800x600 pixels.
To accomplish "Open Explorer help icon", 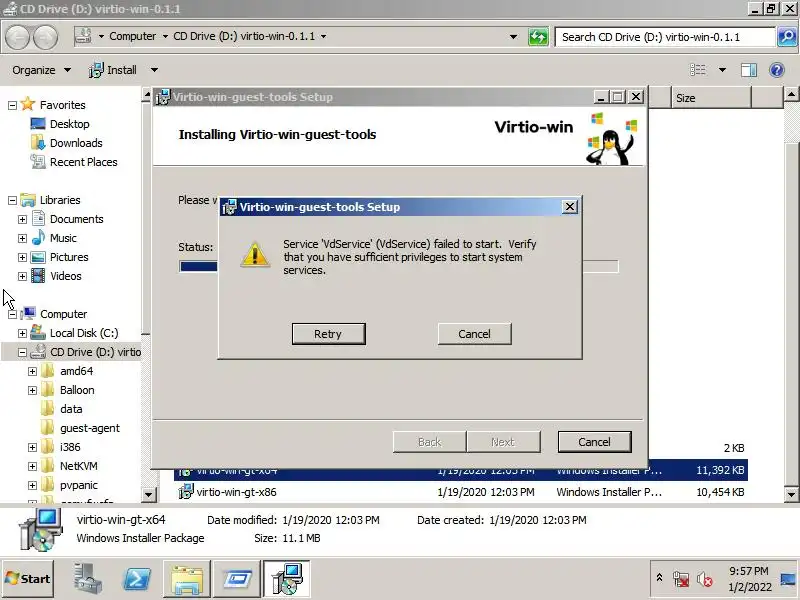I will tap(777, 70).
